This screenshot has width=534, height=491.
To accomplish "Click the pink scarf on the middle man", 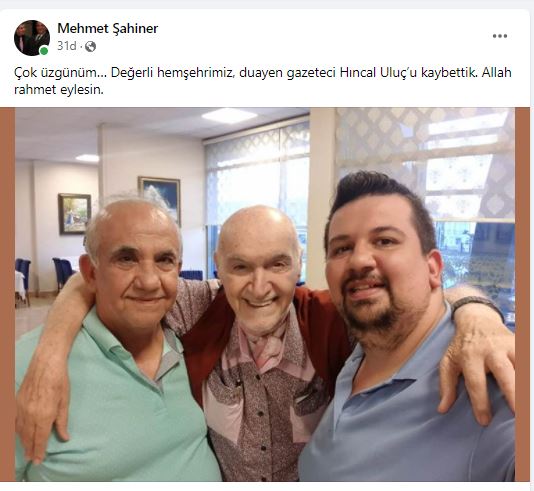I will click(x=266, y=344).
